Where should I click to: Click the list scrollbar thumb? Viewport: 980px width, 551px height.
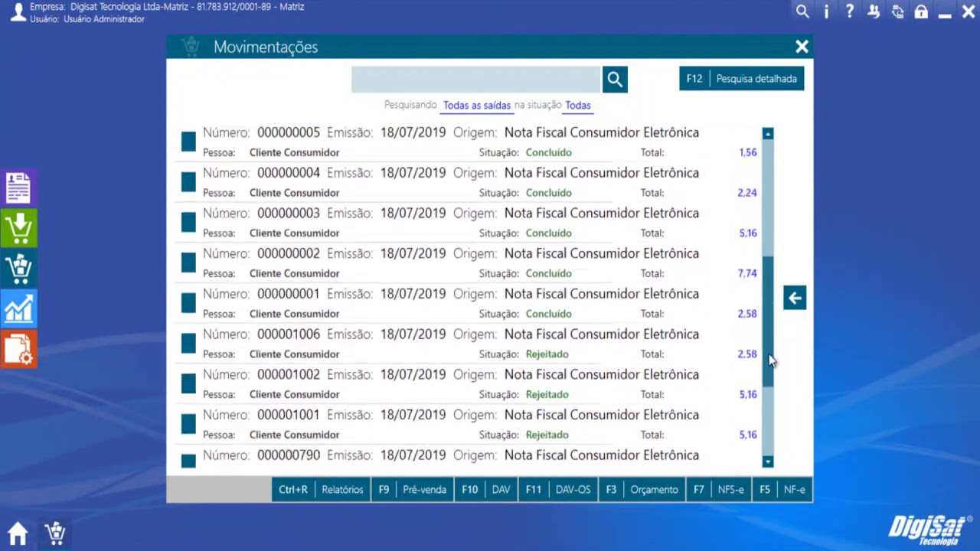(x=768, y=321)
